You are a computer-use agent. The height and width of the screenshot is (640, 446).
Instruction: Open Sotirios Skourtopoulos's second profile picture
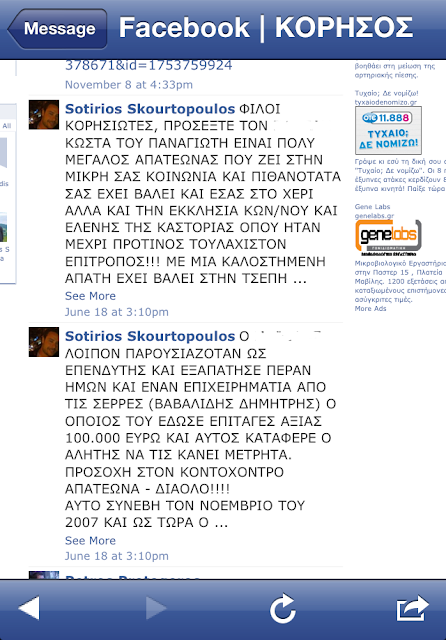click(x=44, y=342)
